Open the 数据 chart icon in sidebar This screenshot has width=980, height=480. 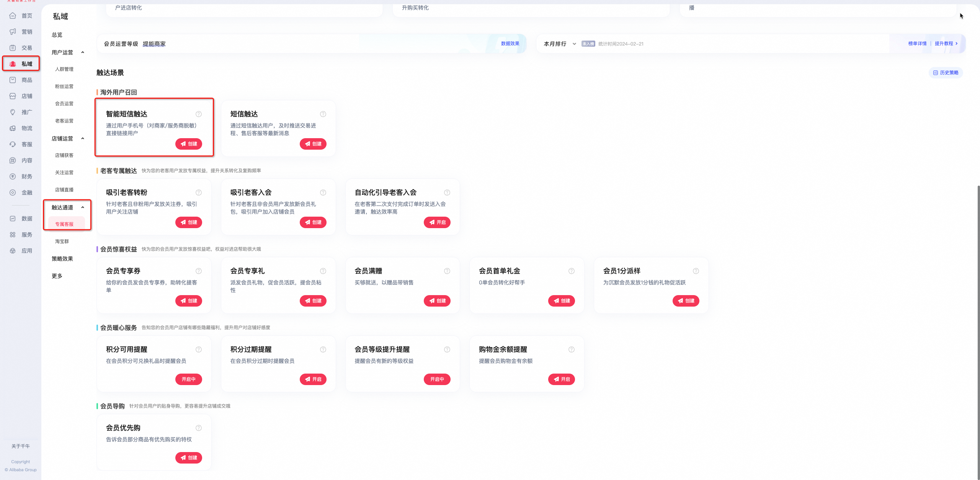coord(13,219)
